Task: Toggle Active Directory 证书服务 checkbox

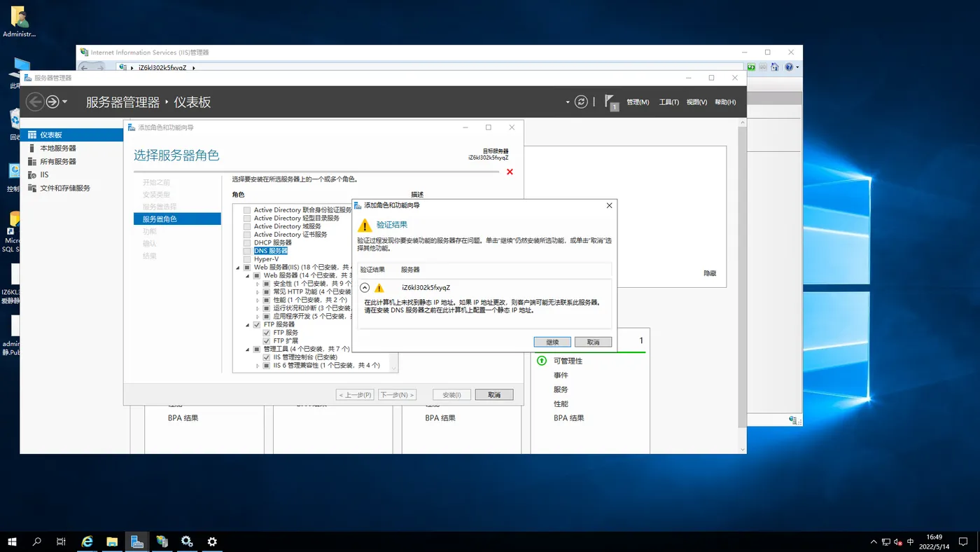Action: 246,235
